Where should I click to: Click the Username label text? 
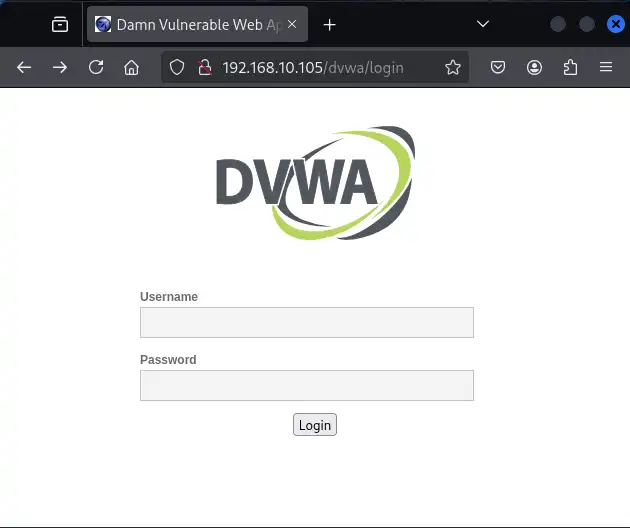[x=169, y=297]
